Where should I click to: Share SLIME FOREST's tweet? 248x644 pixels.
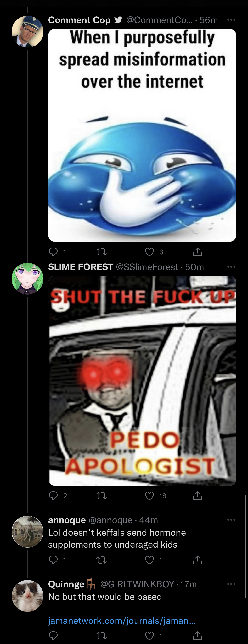coord(197,496)
